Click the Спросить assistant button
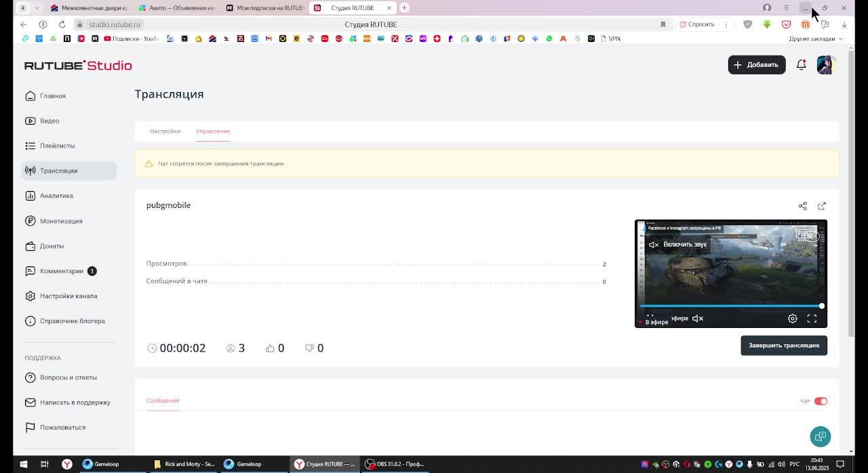 pyautogui.click(x=697, y=24)
